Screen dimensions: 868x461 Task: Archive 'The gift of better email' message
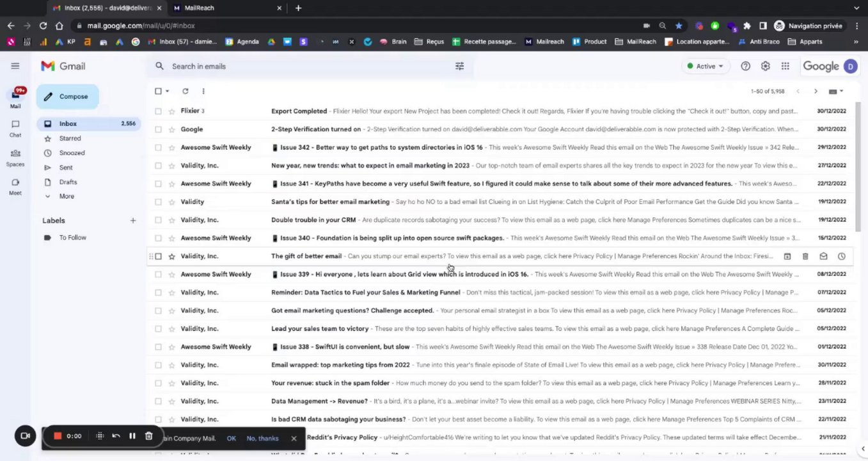(787, 256)
